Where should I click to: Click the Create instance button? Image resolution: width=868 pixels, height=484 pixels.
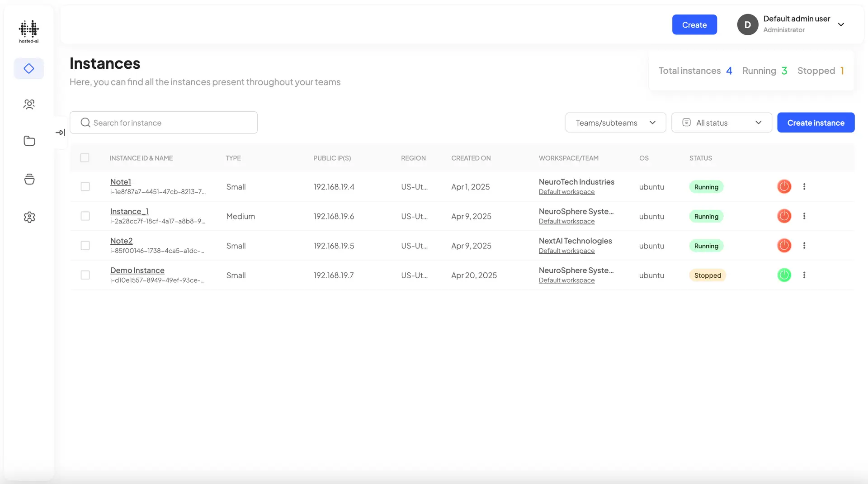pos(816,123)
